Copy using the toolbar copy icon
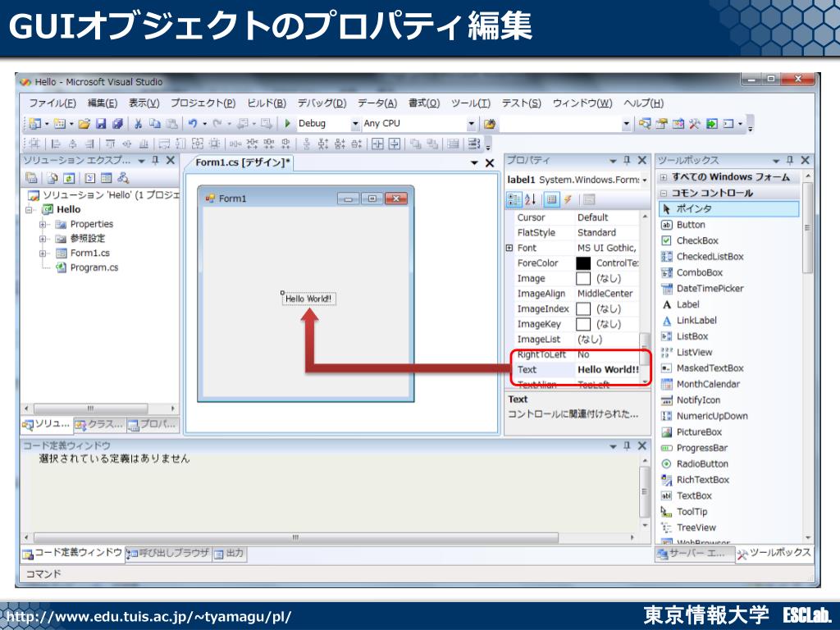The height and width of the screenshot is (630, 840). point(155,124)
